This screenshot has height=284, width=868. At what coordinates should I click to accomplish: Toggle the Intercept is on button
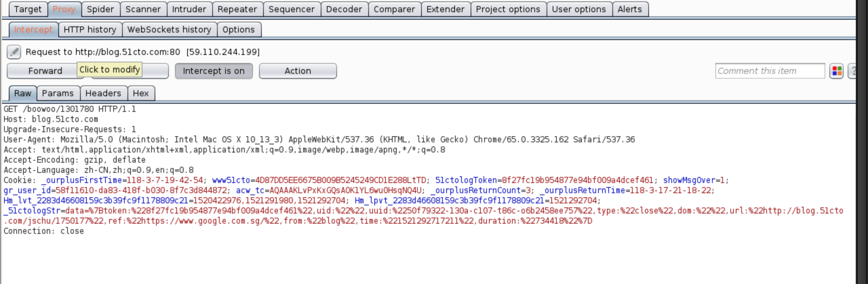(x=214, y=71)
